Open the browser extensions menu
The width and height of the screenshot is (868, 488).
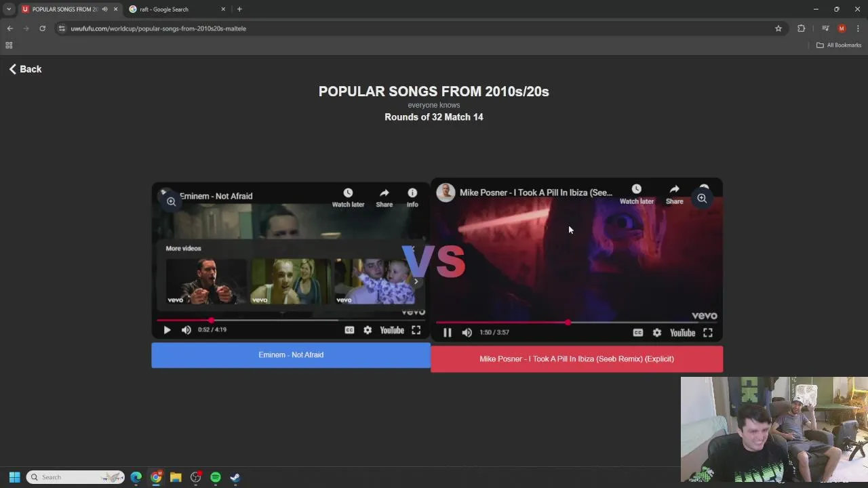click(x=802, y=28)
